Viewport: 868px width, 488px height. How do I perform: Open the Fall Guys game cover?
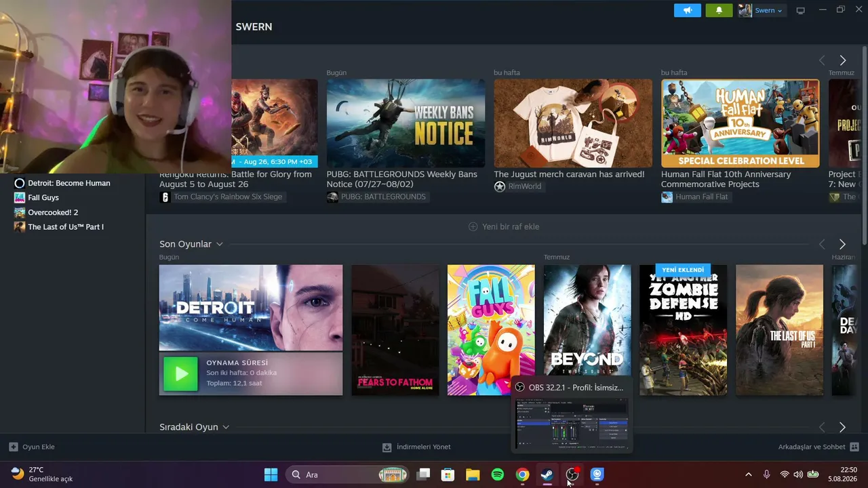[491, 330]
